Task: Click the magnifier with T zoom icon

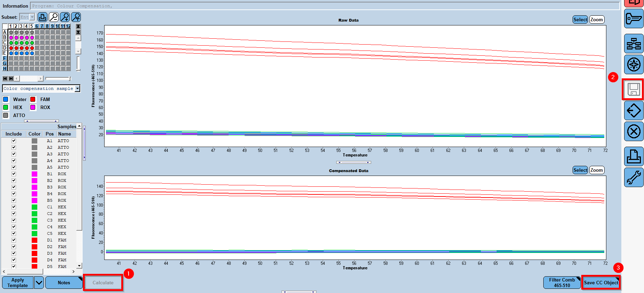Action: tap(76, 17)
